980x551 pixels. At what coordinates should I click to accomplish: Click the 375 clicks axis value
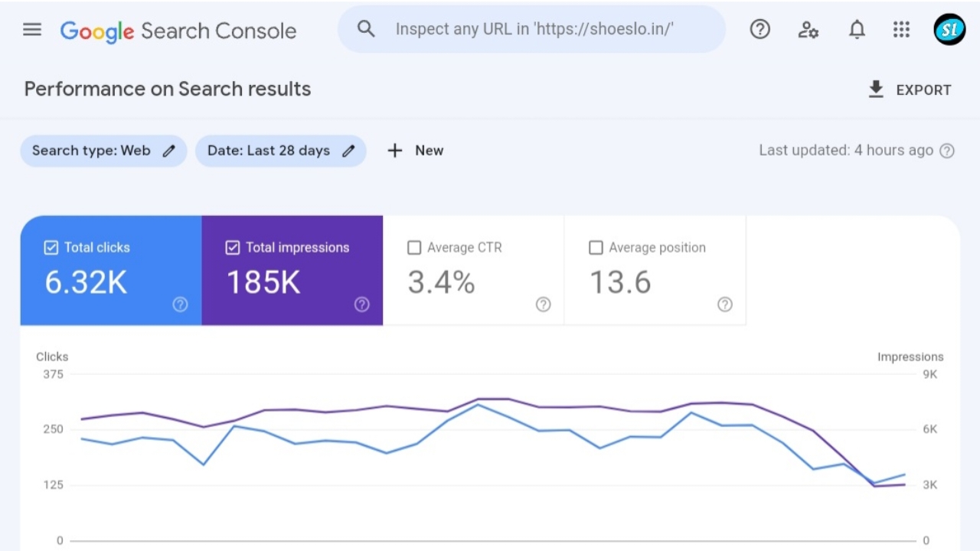[x=54, y=374]
